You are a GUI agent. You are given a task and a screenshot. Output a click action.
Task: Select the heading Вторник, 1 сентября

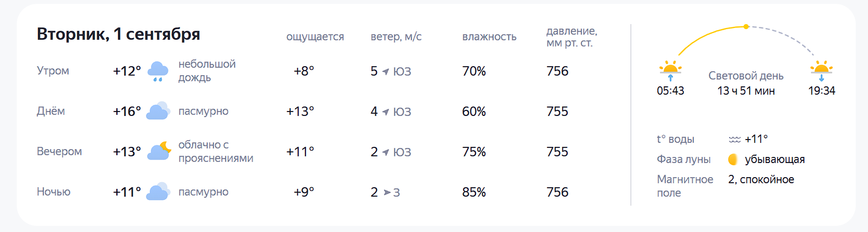click(x=119, y=34)
